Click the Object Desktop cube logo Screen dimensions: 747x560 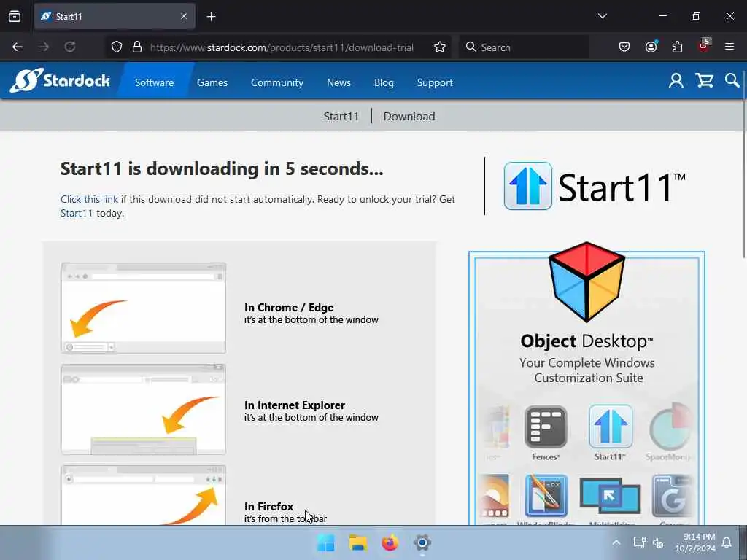587,282
